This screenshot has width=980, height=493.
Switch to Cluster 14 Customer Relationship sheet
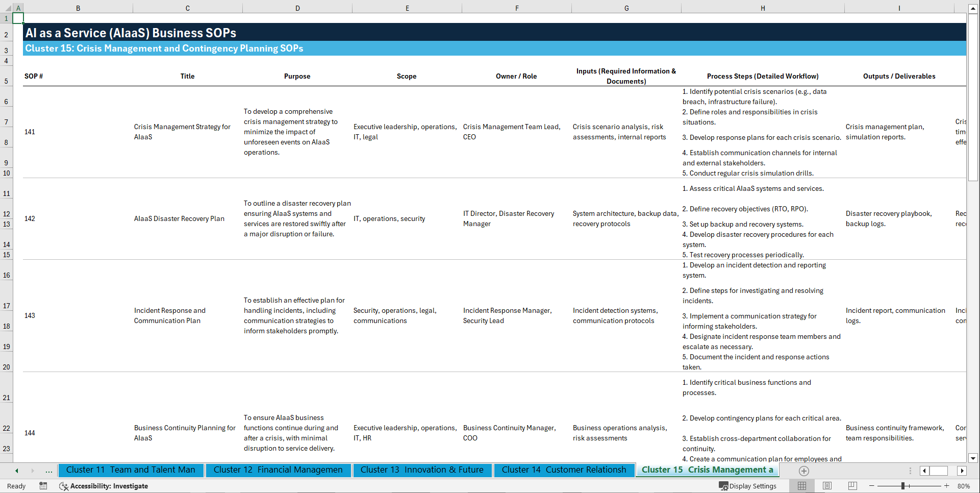point(564,470)
